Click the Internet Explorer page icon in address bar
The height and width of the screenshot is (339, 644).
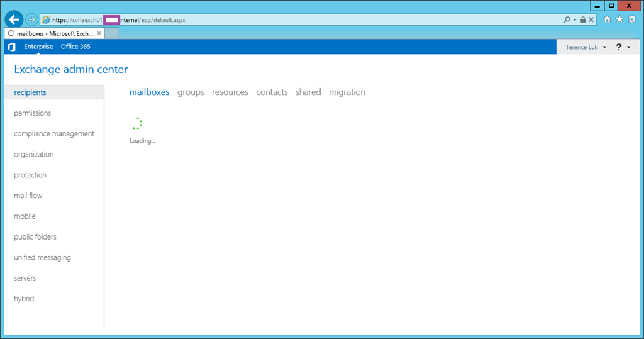[46, 19]
